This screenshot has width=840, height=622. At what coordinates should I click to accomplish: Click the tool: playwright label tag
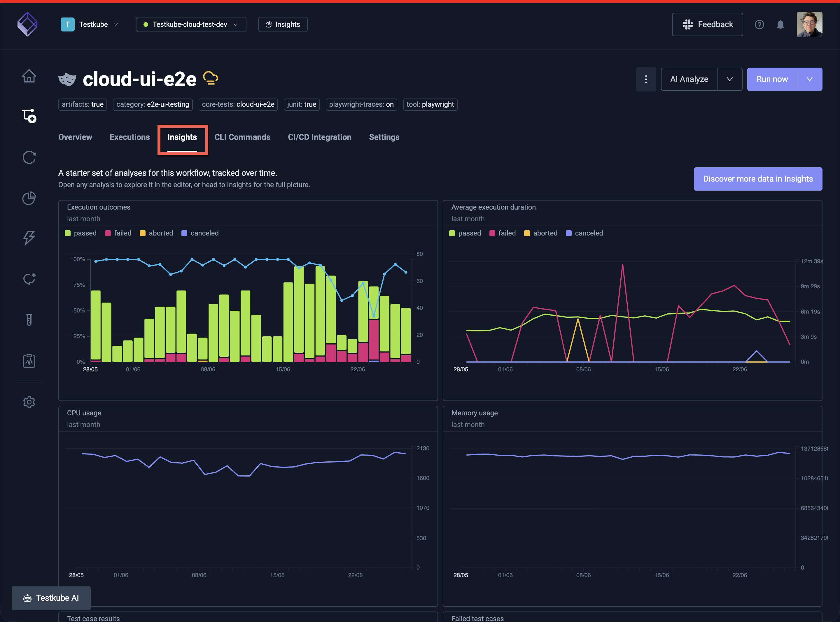[430, 104]
